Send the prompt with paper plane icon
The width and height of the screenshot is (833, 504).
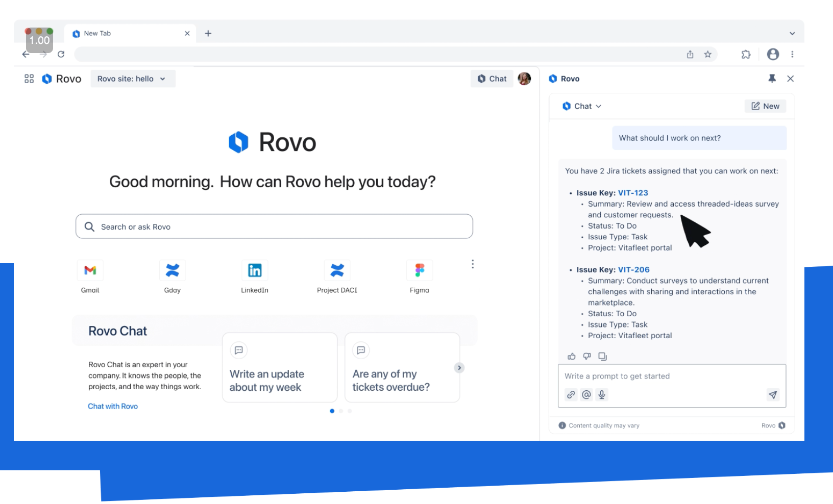pyautogui.click(x=773, y=394)
